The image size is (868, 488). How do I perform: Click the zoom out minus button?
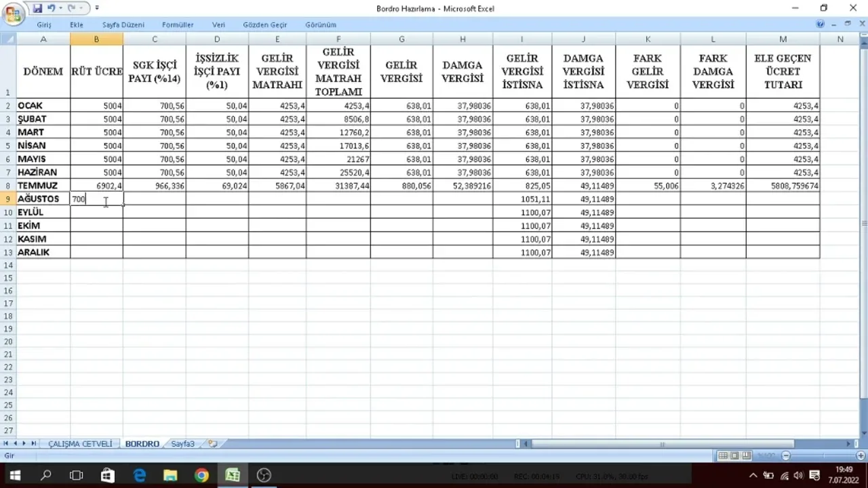click(786, 455)
